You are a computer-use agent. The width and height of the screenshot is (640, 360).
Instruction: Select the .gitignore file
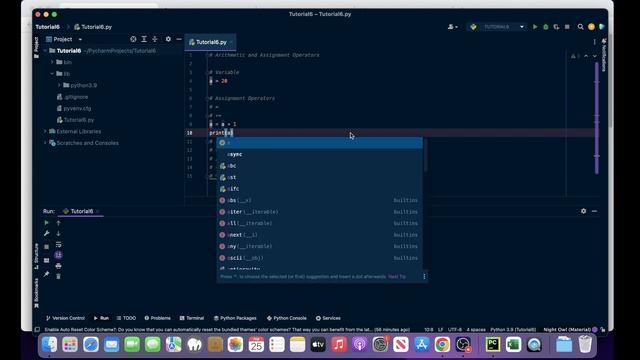(x=72, y=97)
